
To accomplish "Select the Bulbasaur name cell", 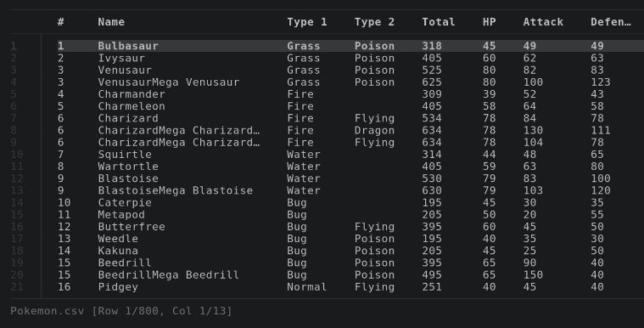I will [128, 46].
